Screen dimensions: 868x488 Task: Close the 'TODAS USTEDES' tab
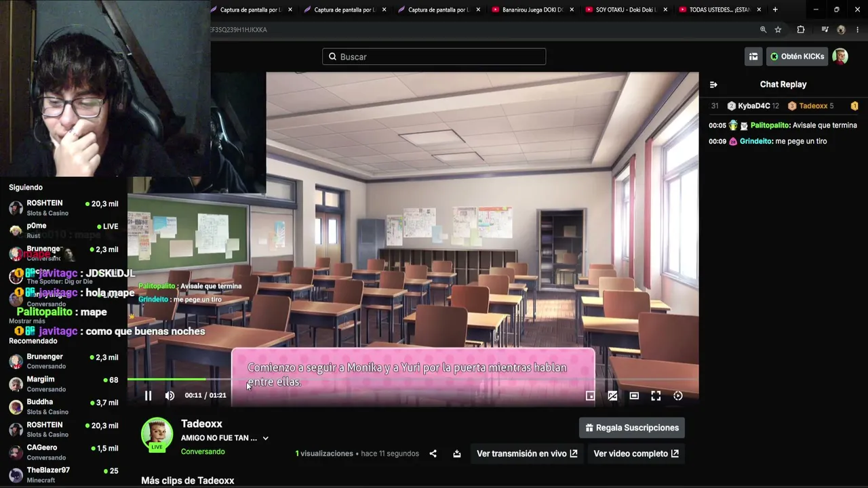pos(759,9)
